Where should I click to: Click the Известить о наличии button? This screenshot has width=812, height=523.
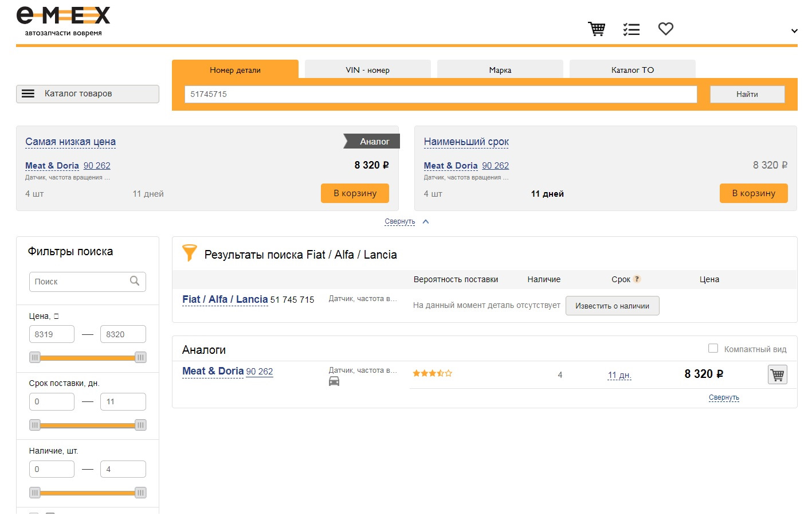click(x=613, y=306)
